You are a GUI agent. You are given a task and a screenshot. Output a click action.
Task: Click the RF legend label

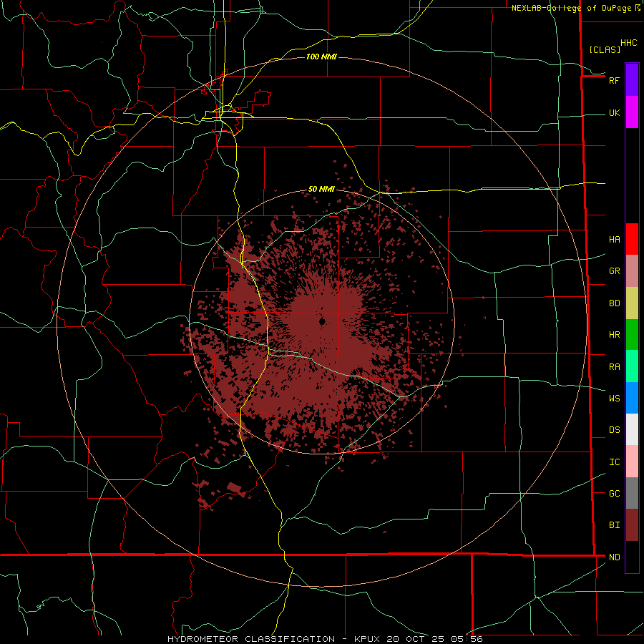pos(614,80)
